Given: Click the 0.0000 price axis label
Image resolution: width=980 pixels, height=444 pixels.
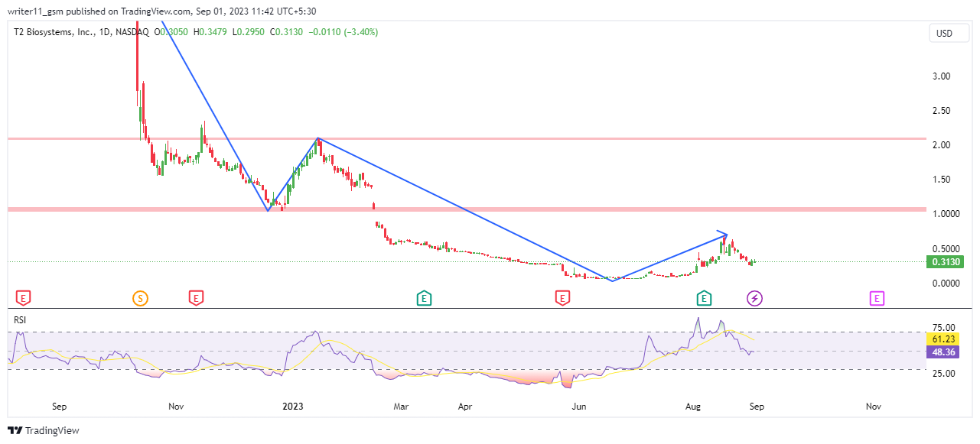Looking at the screenshot, I should click(946, 284).
